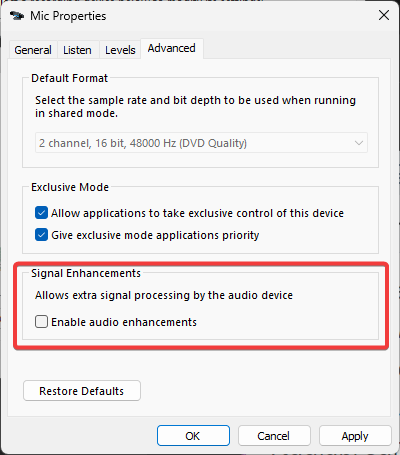Select the Advanced tab
Image resolution: width=400 pixels, height=455 pixels.
(172, 48)
